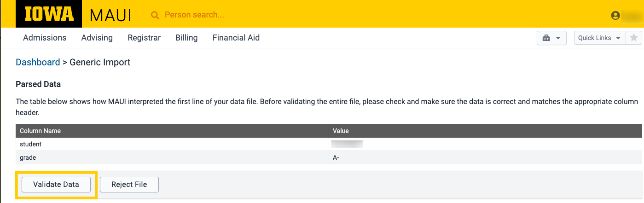Click the Value table header
The image size is (644, 203).
(341, 131)
